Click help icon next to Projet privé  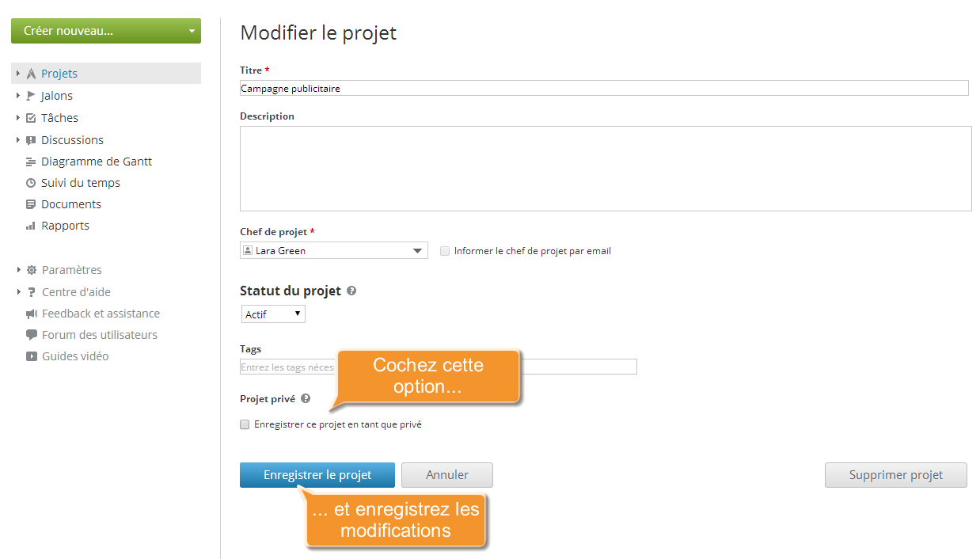306,399
